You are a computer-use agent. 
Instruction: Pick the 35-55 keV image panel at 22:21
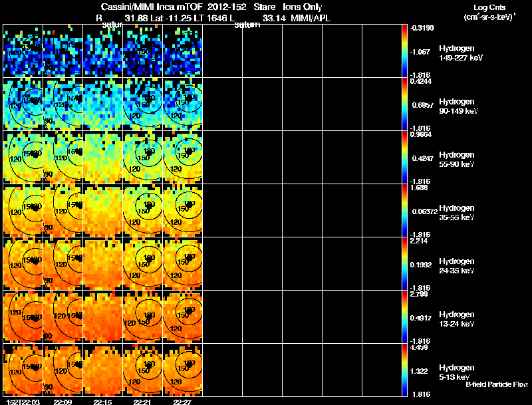(x=142, y=211)
